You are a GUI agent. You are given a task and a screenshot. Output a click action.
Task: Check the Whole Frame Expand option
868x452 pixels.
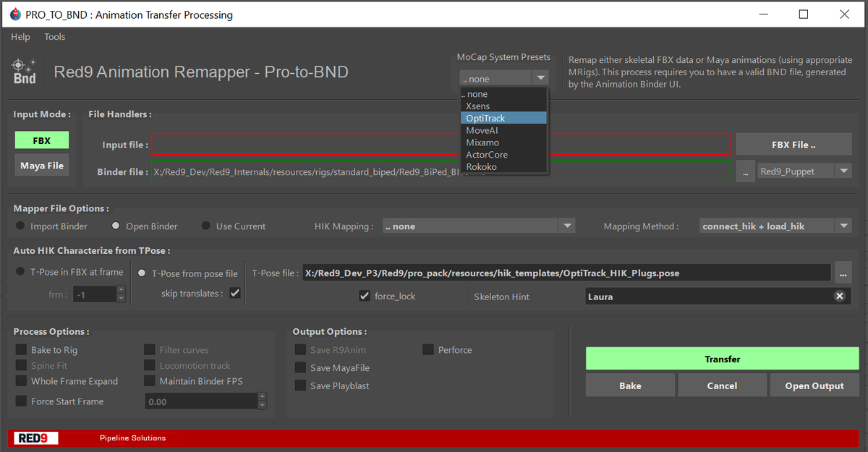click(x=22, y=381)
